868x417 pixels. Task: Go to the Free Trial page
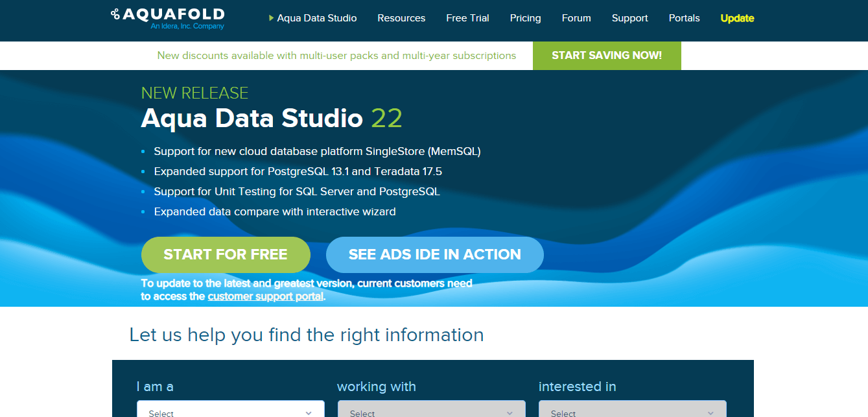(467, 18)
